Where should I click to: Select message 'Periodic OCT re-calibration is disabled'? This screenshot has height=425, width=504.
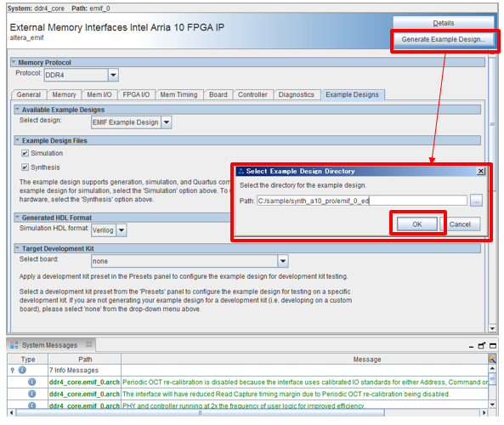click(x=305, y=382)
